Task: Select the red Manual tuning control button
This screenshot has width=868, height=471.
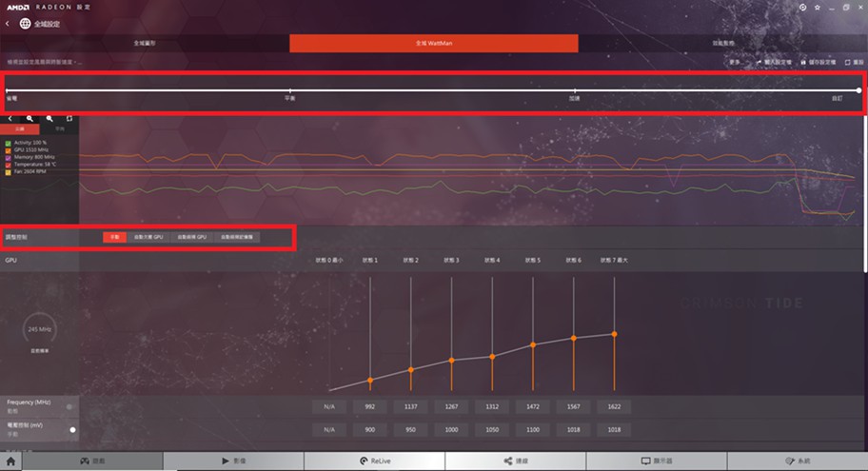Action: click(x=114, y=237)
